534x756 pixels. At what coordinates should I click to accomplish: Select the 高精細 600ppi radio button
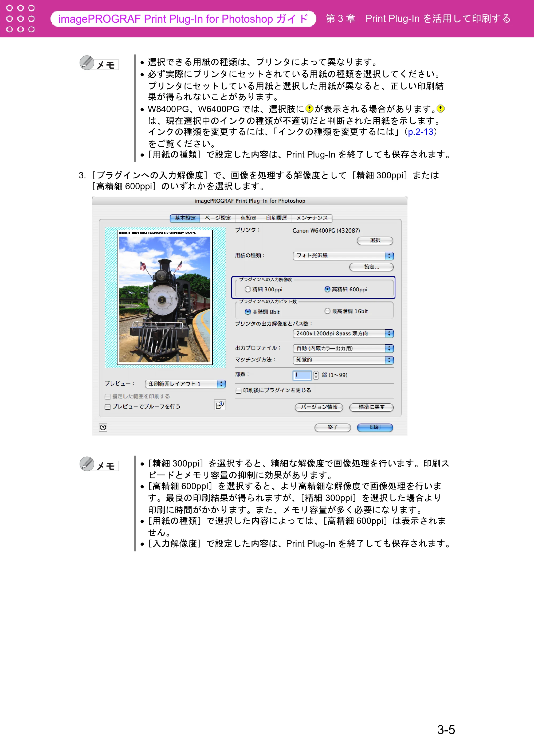(327, 289)
